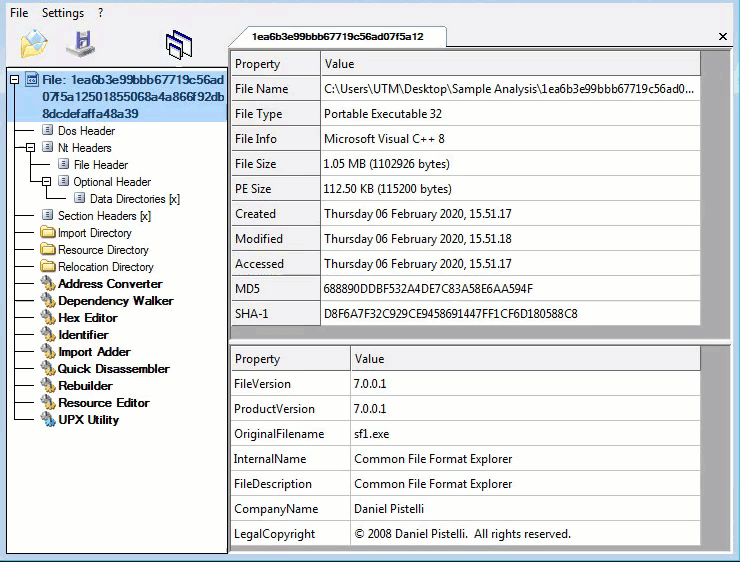Open the Quick Disassembler tool
740x562 pixels.
tap(113, 369)
